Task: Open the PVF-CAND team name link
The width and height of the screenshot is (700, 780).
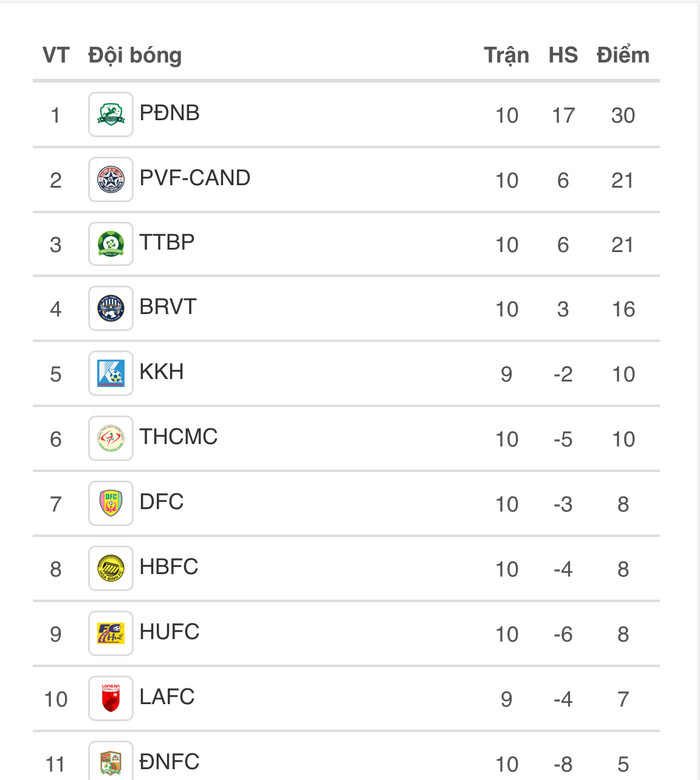Action: coord(195,178)
